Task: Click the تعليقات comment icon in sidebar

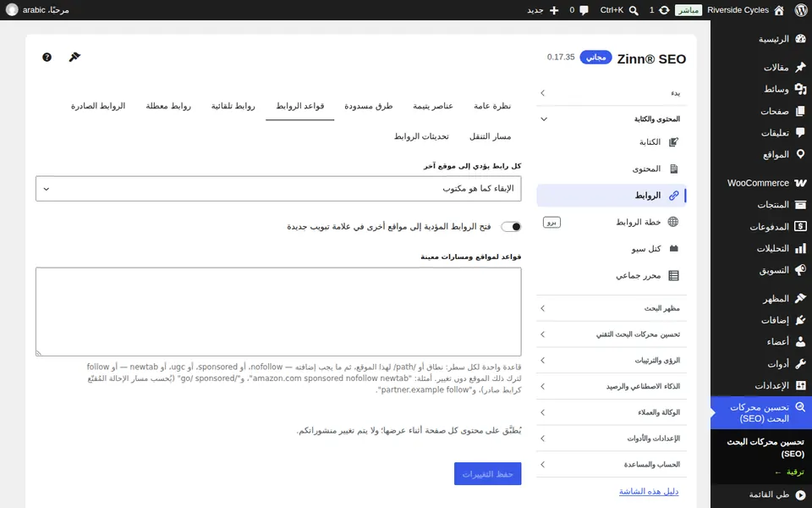Action: click(801, 133)
